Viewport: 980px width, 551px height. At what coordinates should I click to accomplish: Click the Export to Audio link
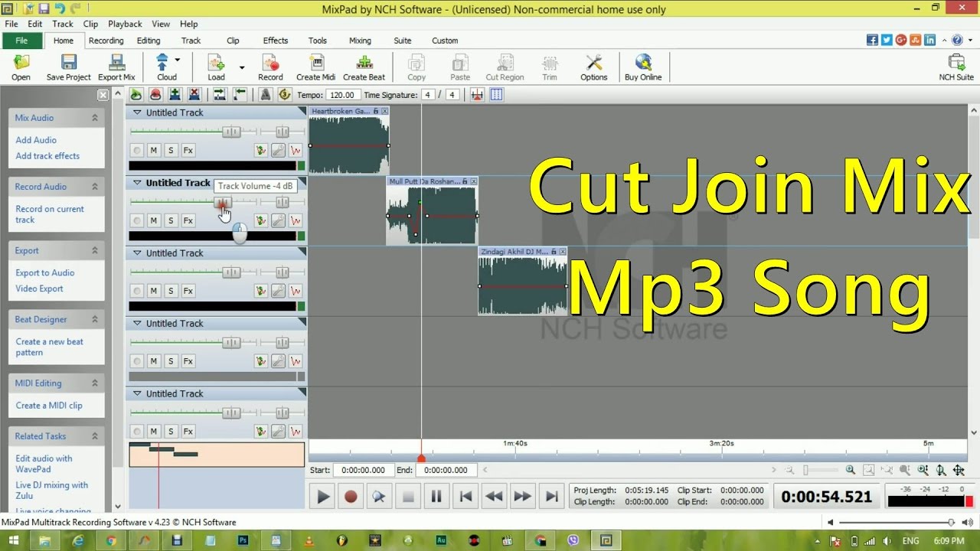[45, 273]
